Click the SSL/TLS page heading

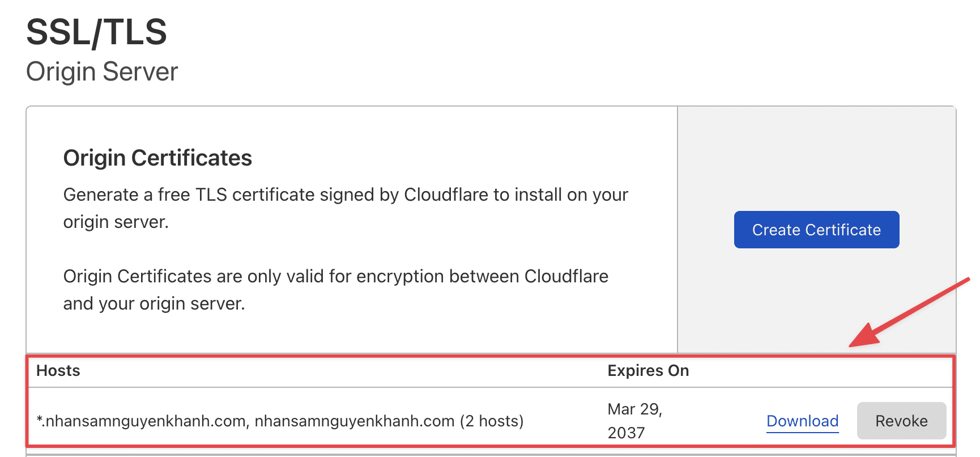pos(97,32)
